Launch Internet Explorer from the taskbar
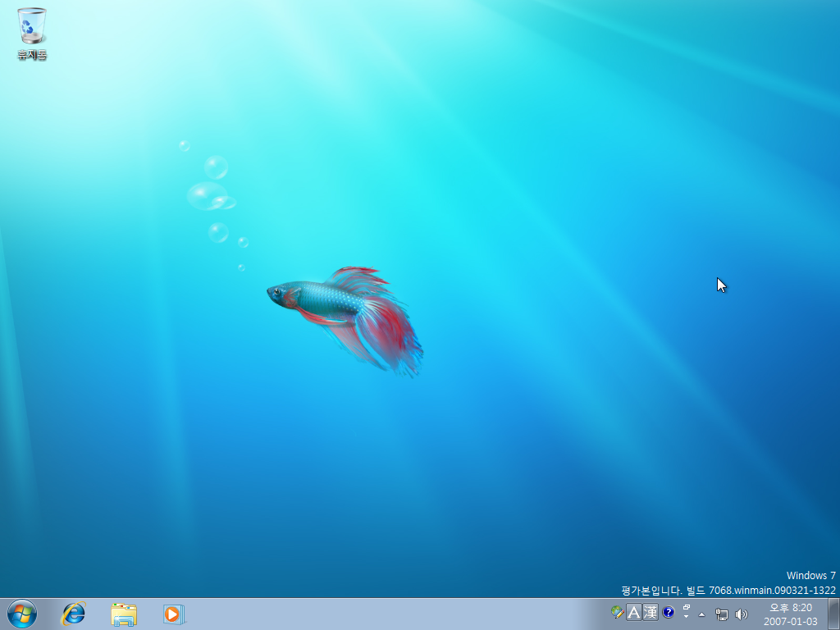840x630 pixels. click(73, 614)
